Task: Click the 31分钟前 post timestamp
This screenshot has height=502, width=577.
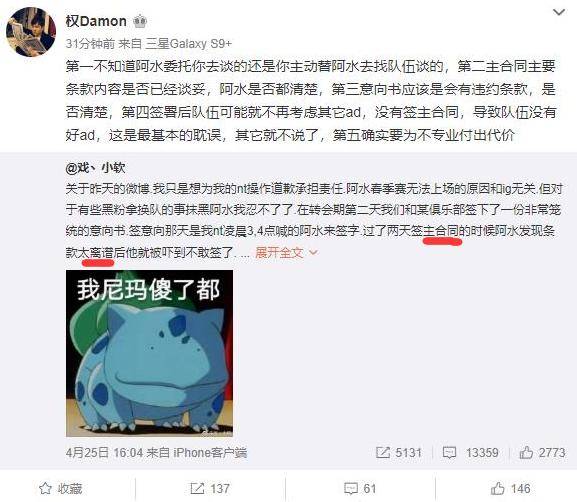Action: coord(90,44)
